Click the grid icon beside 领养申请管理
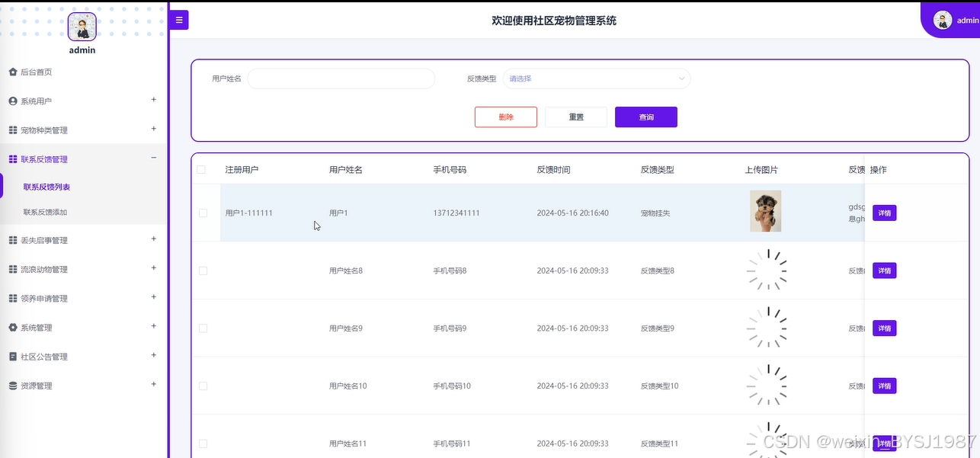980x458 pixels. [x=12, y=298]
